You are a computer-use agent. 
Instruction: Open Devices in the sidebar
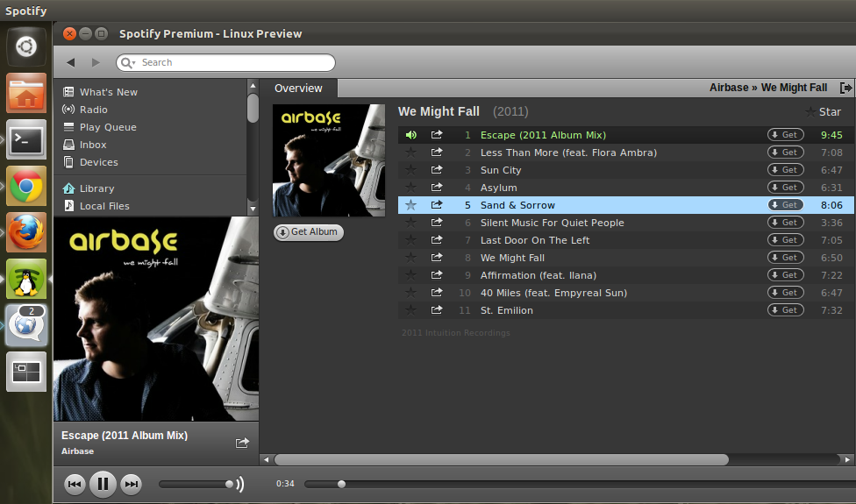click(x=98, y=162)
